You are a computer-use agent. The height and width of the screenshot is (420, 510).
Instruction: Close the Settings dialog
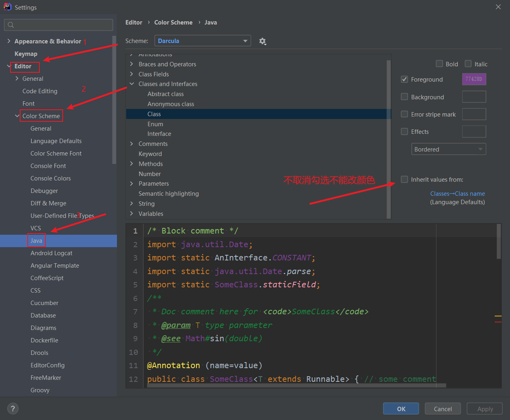[498, 7]
